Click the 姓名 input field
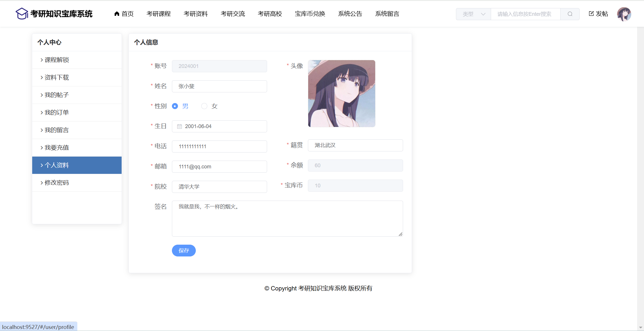Viewport: 644px width, 331px height. [219, 86]
